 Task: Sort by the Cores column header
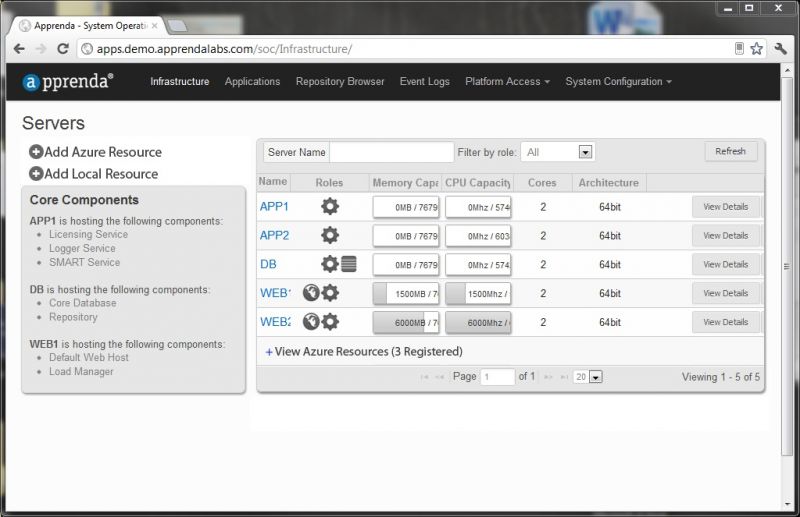point(542,183)
